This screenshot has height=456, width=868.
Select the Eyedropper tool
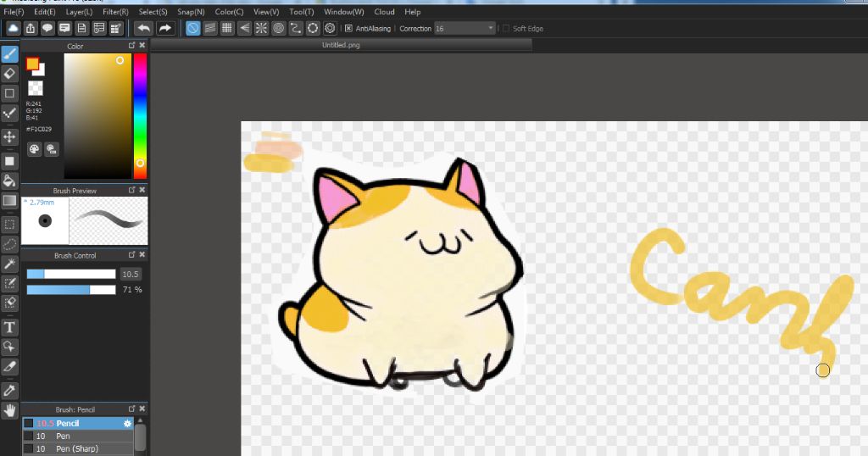tap(9, 391)
